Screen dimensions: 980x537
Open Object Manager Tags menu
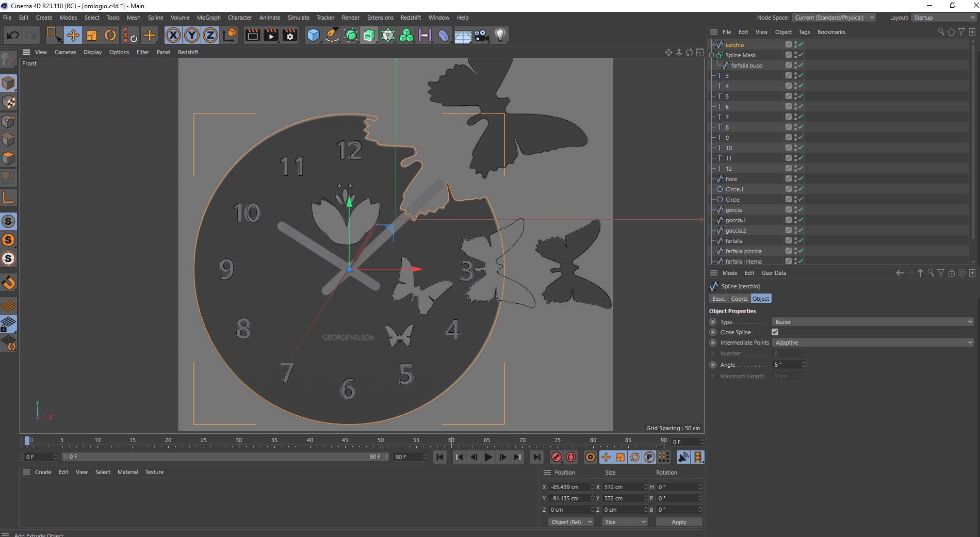[x=804, y=32]
